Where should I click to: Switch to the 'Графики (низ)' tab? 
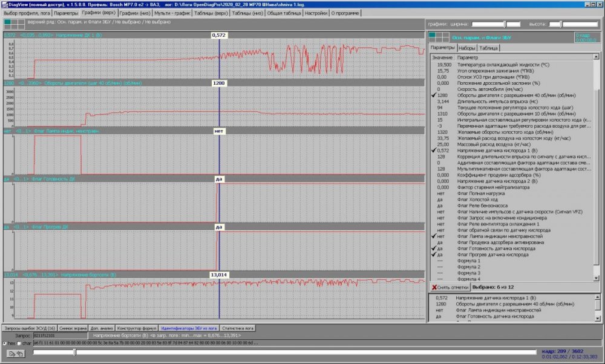133,12
